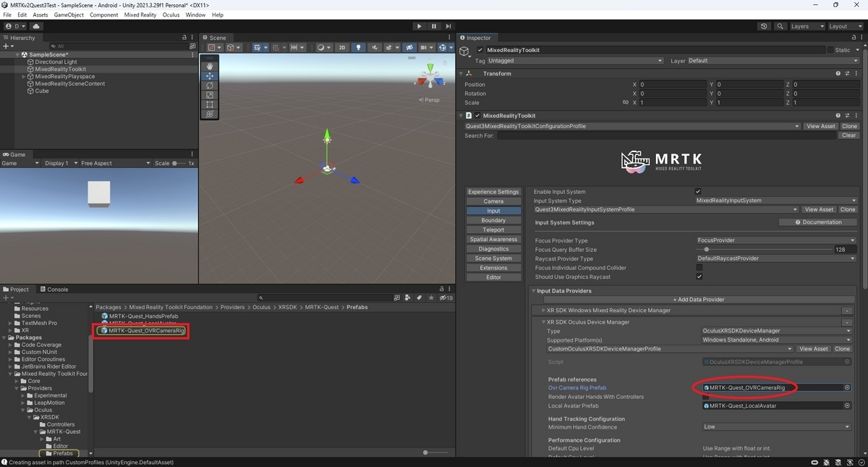Open Supported Platform(s) dropdown
The height and width of the screenshot is (467, 868).
tap(777, 340)
